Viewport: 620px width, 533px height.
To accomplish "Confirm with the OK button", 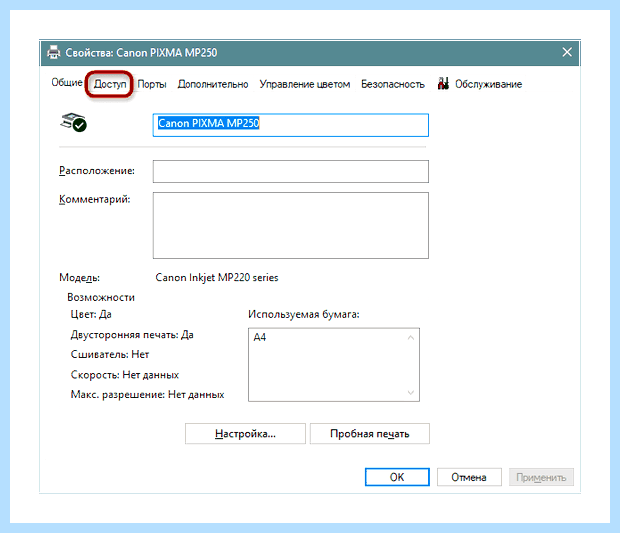I will [x=397, y=477].
